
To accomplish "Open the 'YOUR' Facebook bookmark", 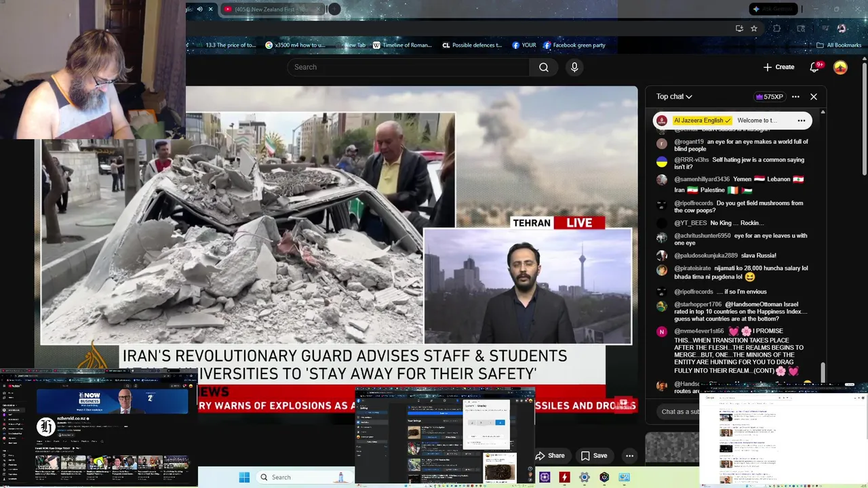I will [524, 45].
